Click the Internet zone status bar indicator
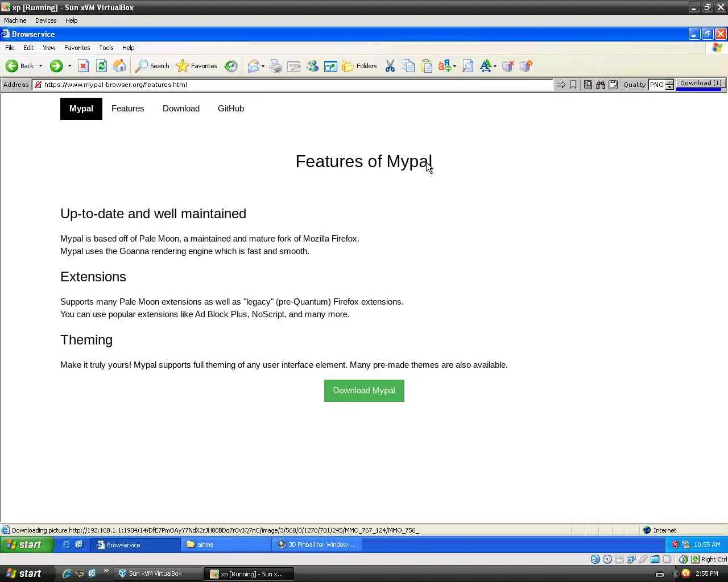 coord(660,530)
